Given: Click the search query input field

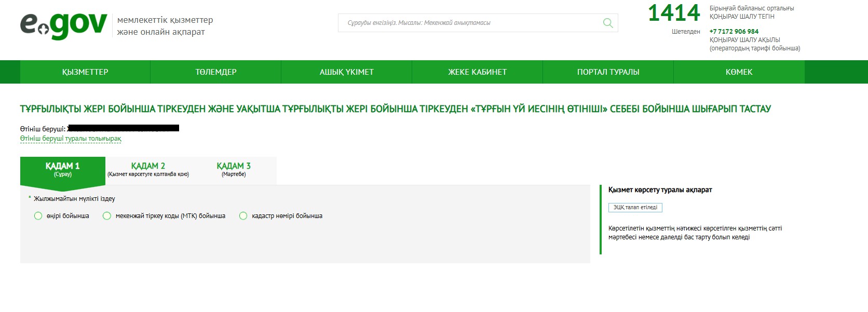Looking at the screenshot, I should (470, 23).
